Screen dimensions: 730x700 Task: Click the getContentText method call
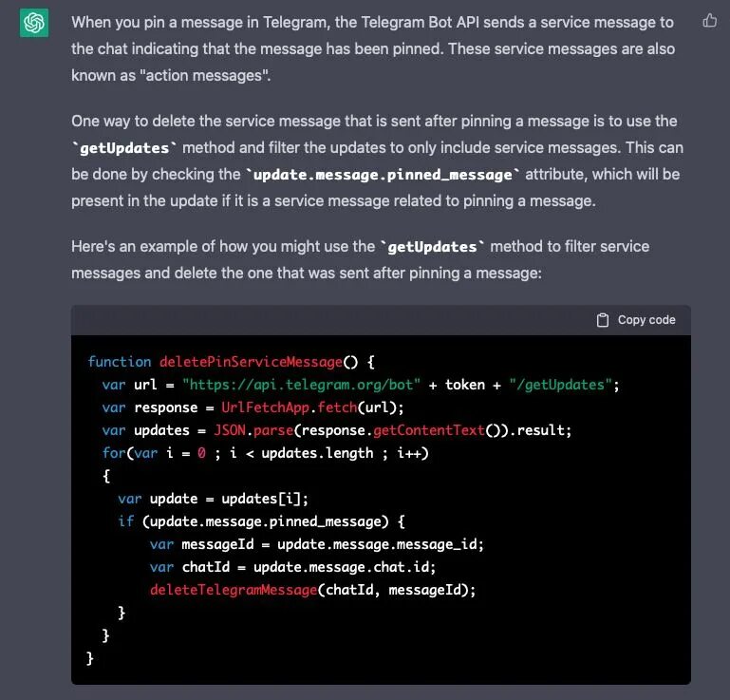429,430
